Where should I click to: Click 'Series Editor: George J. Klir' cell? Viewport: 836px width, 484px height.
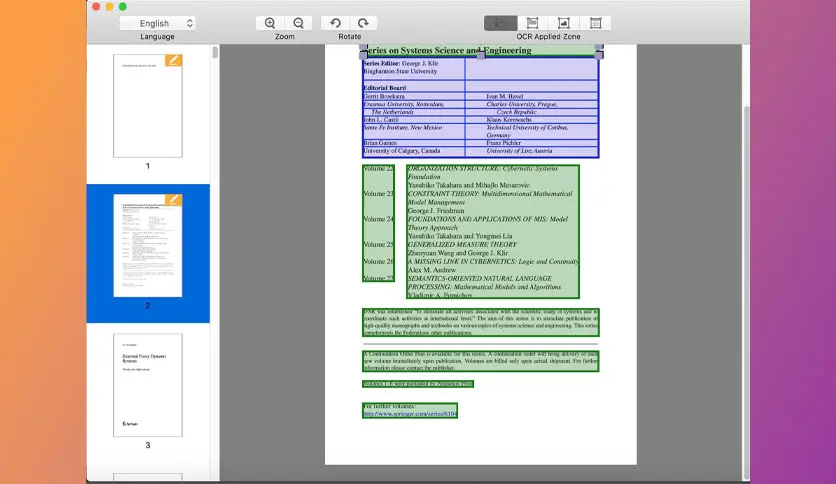tap(413, 67)
